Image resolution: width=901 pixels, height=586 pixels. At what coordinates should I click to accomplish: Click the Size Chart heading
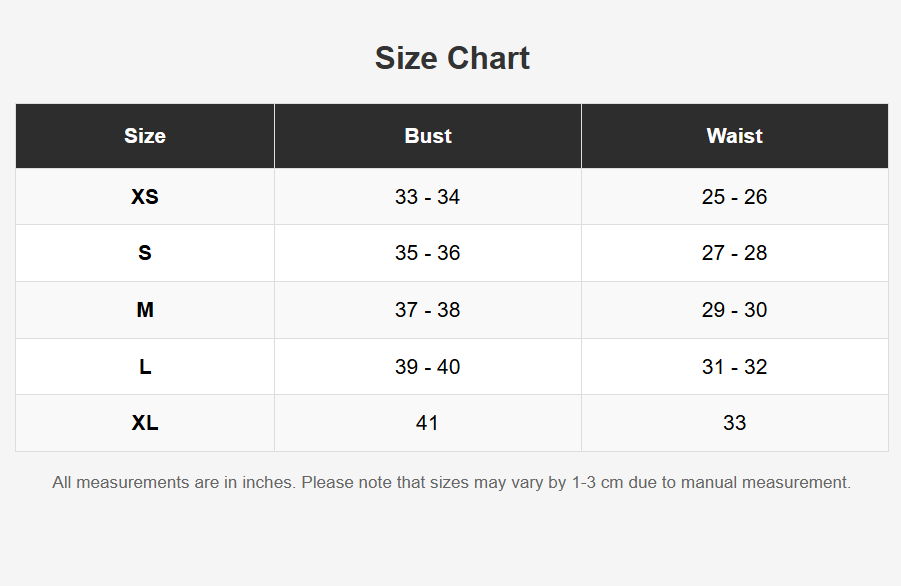click(x=452, y=58)
